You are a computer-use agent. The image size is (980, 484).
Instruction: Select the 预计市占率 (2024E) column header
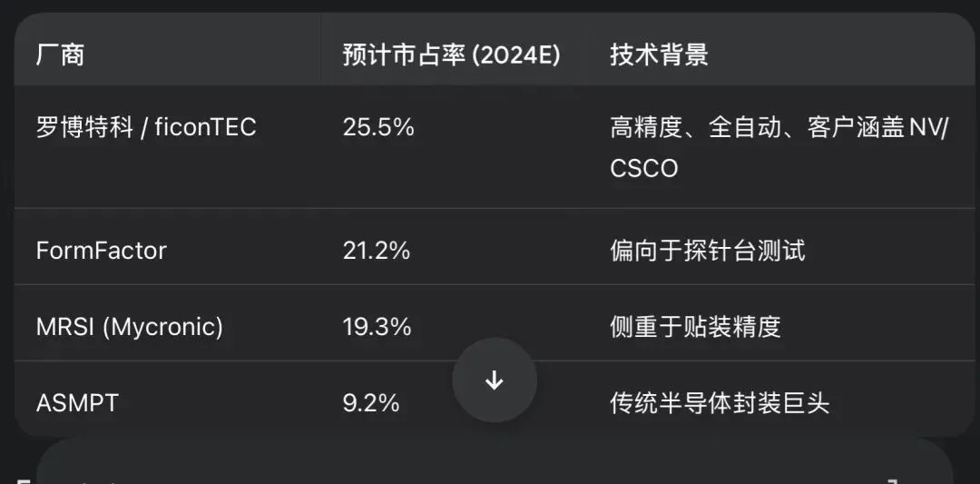[451, 55]
